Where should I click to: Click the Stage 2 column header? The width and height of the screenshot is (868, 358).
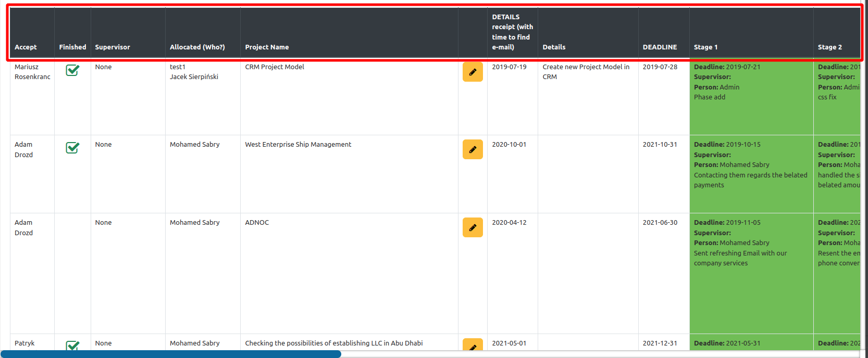point(829,47)
